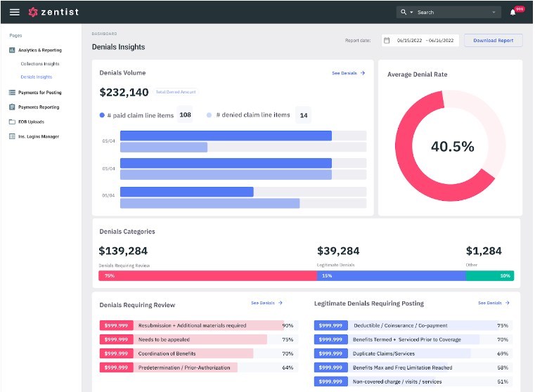Click See Denials in Legitimate Denials Requiring Posting
Image resolution: width=535 pixels, height=392 pixels.
(494, 303)
